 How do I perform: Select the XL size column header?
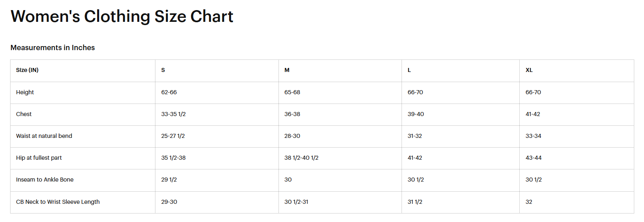(529, 70)
